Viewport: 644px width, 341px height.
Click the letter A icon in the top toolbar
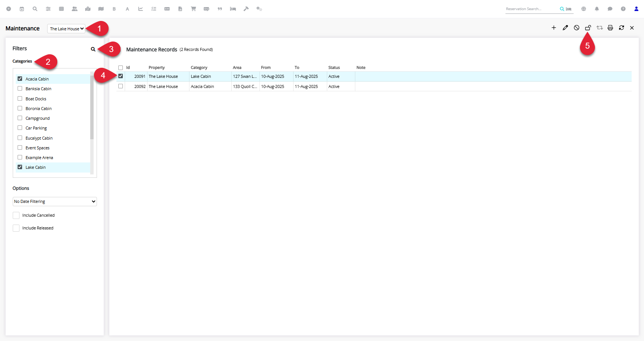click(127, 9)
